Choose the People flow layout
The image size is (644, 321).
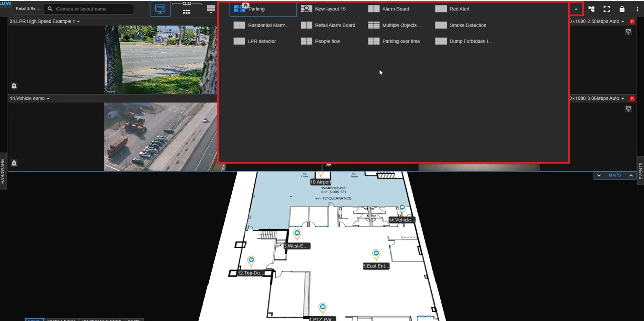[327, 41]
